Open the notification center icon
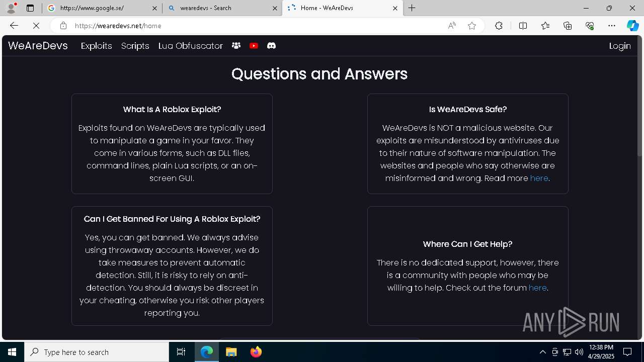644x362 pixels. 627,352
